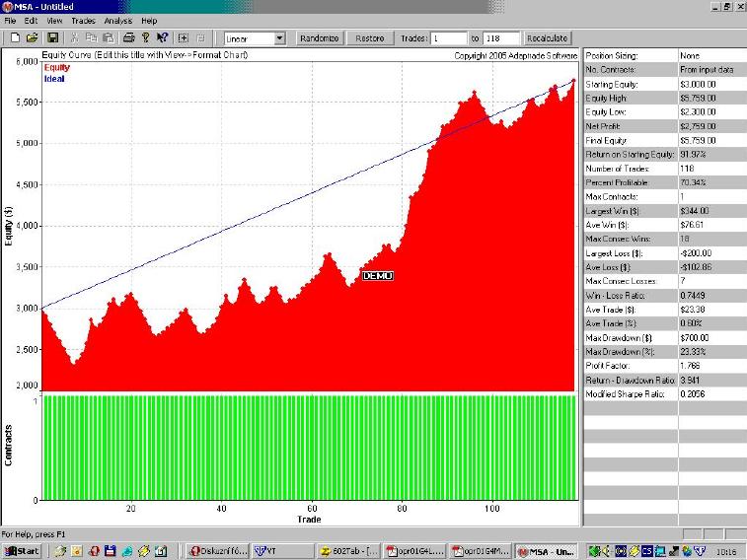Click the Cut scissors icon
The height and width of the screenshot is (560, 747).
point(75,38)
